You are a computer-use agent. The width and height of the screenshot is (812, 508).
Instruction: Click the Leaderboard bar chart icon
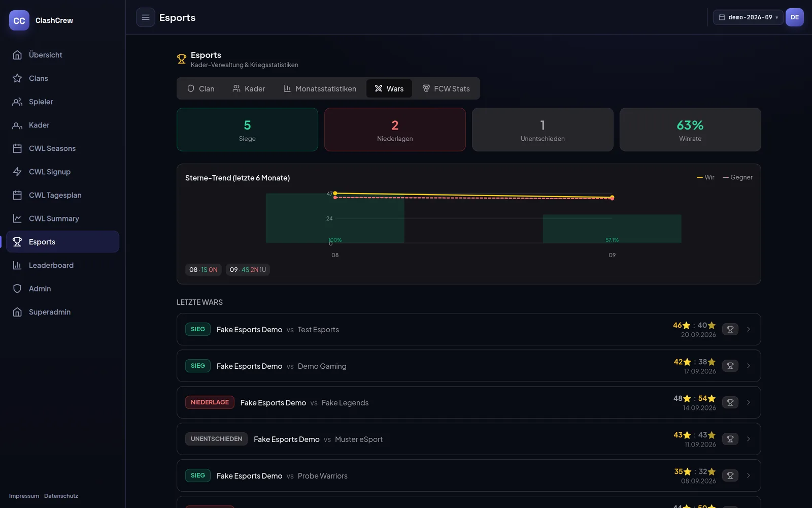point(17,265)
